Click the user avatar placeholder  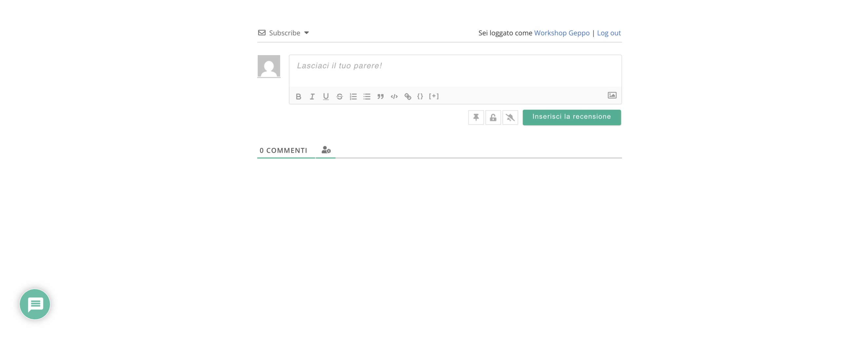coord(269,66)
